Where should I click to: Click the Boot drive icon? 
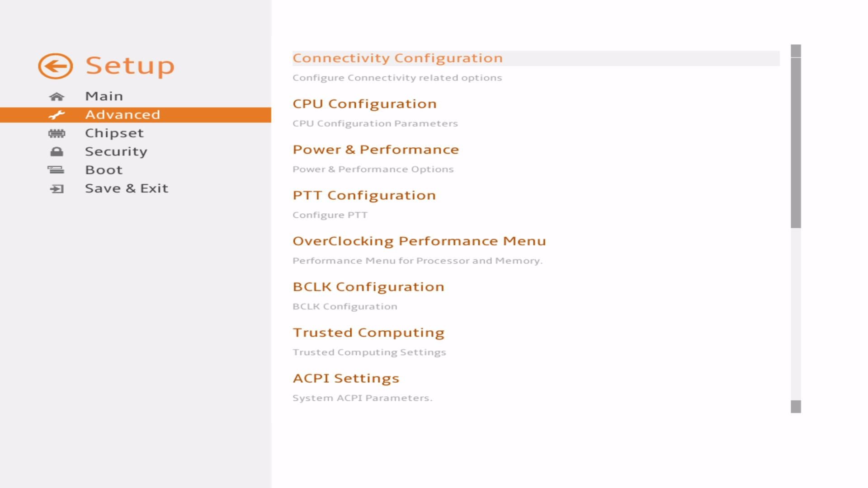56,170
